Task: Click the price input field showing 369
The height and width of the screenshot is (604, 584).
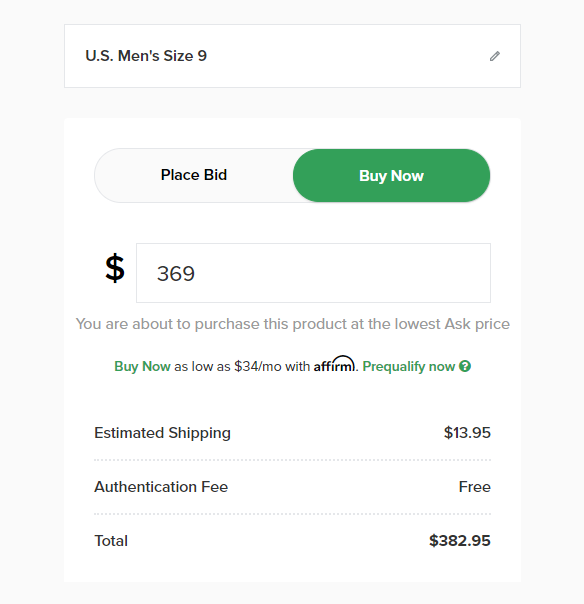Action: pyautogui.click(x=313, y=273)
